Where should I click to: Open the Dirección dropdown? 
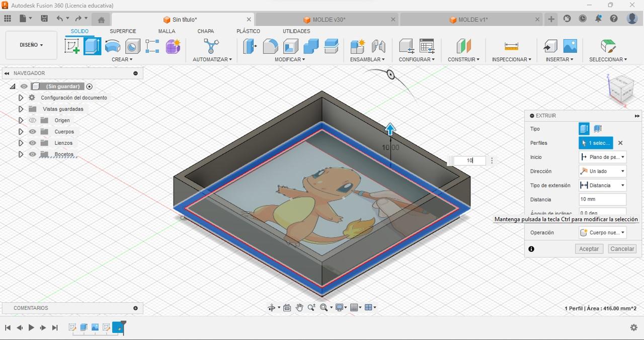pos(602,171)
